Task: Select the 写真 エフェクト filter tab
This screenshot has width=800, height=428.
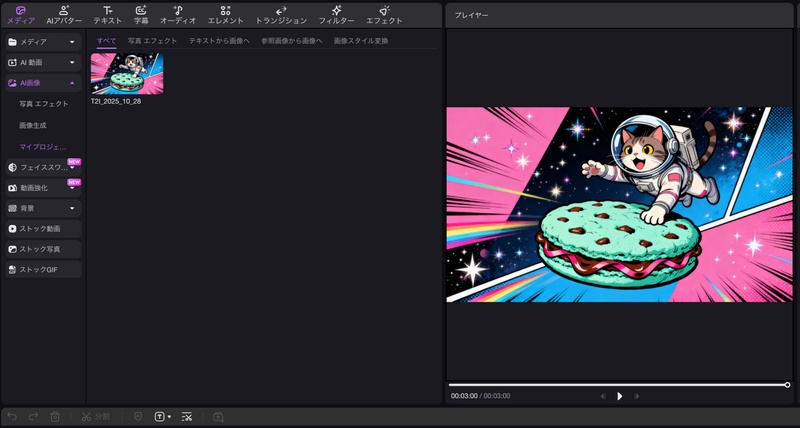Action: 153,41
